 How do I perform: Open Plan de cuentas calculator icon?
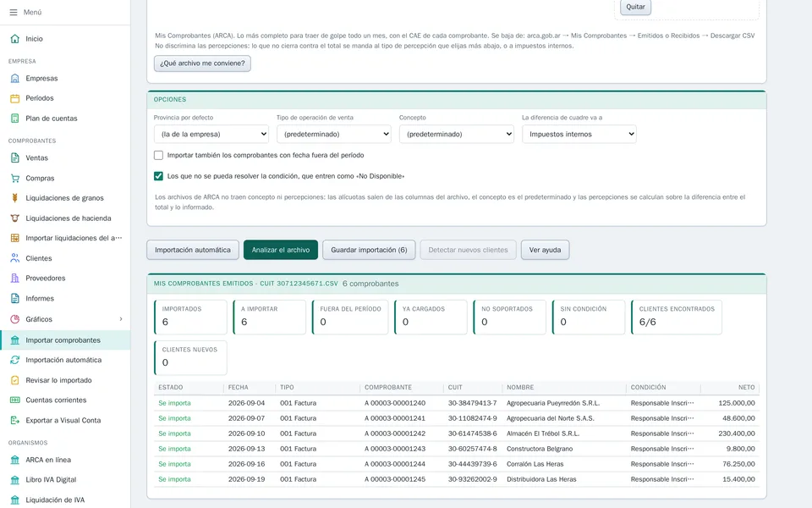click(x=15, y=119)
